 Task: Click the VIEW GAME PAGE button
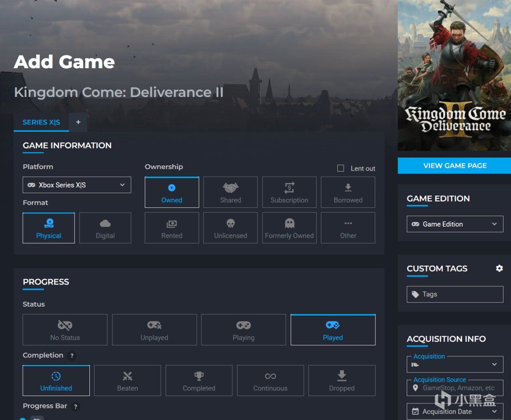coord(454,166)
